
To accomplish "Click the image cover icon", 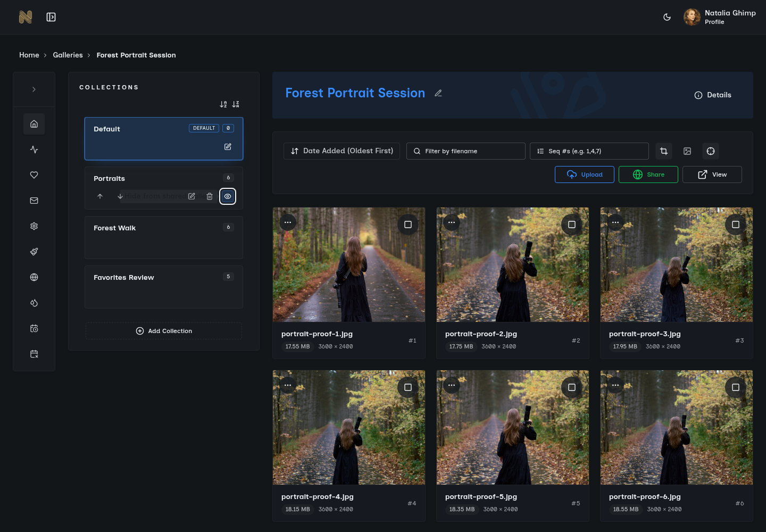I will [687, 151].
